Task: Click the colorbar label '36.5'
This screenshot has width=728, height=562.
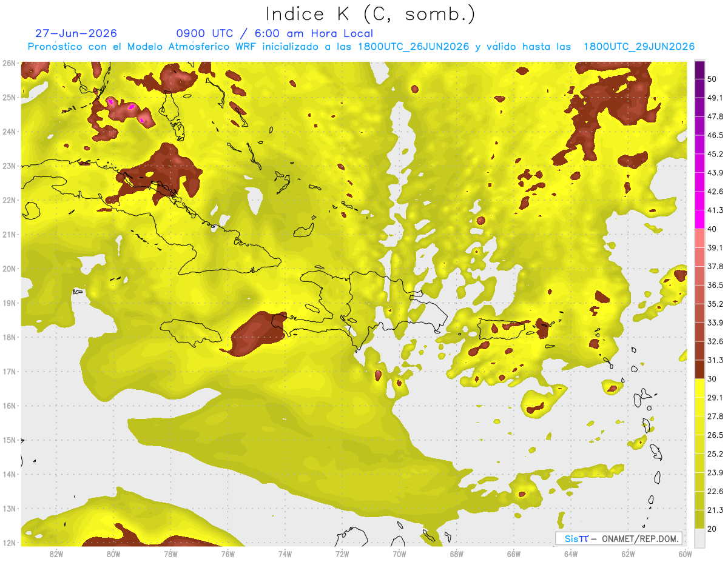Action: pos(715,285)
